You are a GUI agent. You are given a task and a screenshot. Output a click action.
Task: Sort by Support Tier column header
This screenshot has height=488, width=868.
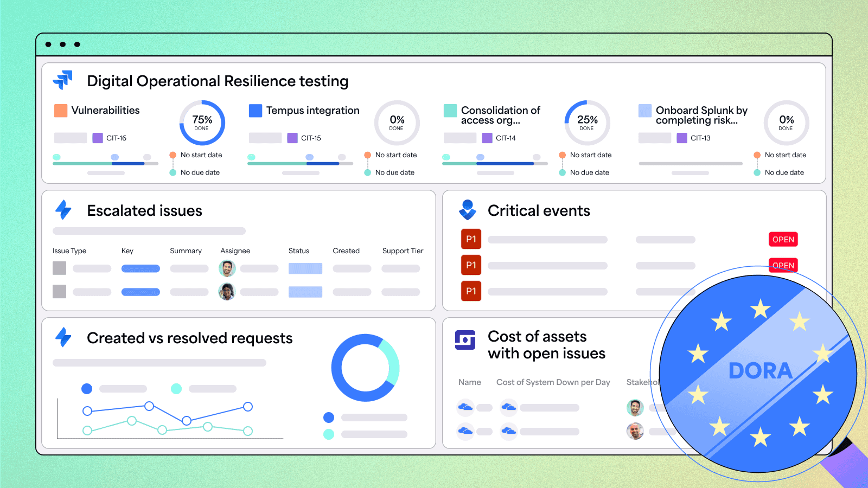click(403, 251)
